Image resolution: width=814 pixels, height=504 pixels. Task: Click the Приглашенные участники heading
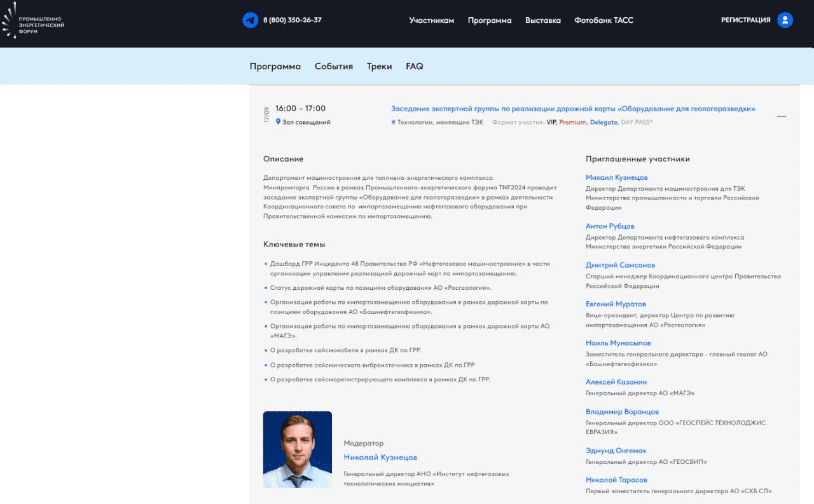coord(638,159)
